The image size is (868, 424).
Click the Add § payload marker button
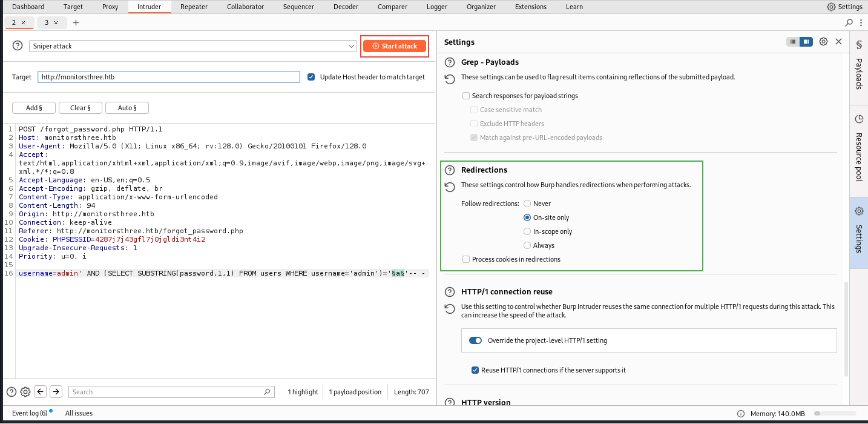click(x=34, y=108)
